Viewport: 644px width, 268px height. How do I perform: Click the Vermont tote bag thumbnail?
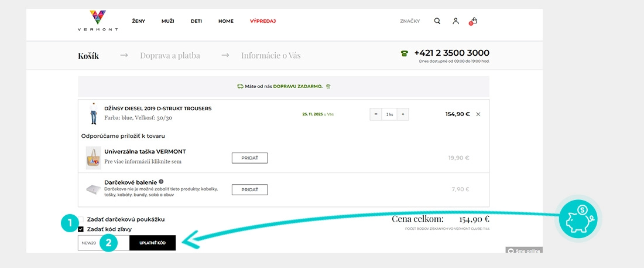(93, 158)
